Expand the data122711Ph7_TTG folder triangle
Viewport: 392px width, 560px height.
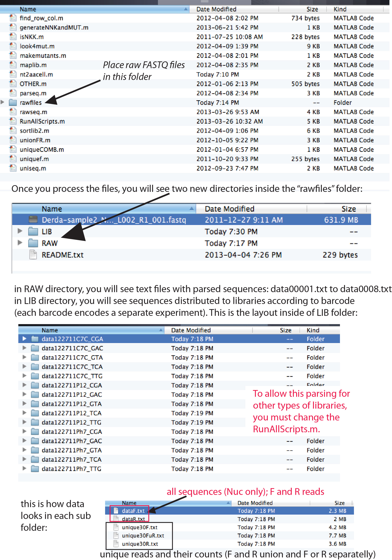click(24, 468)
